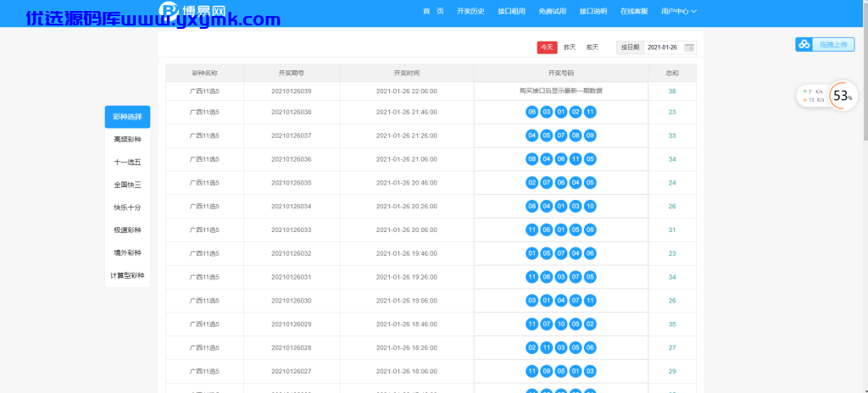
Task: Click ball 10 in issue 20210126034
Action: [590, 207]
